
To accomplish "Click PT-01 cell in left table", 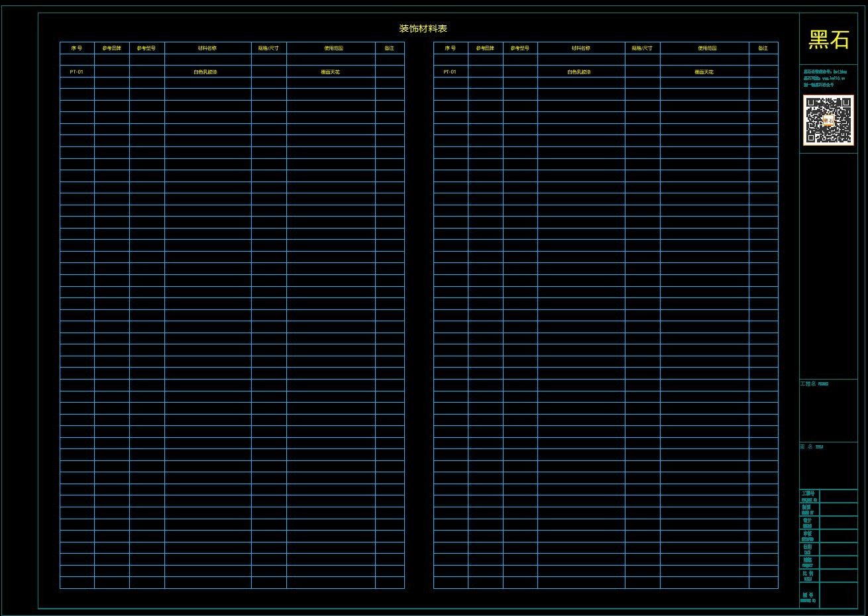I will click(x=76, y=72).
